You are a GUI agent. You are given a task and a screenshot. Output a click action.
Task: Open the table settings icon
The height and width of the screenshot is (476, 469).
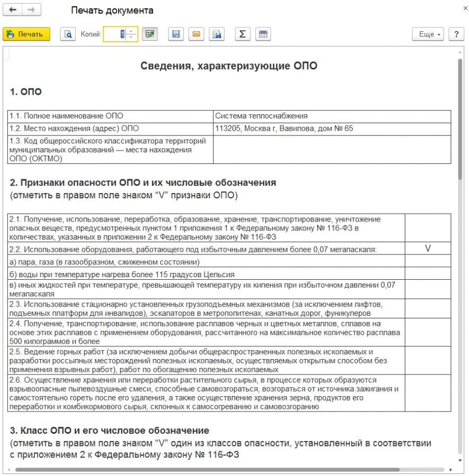click(x=263, y=34)
